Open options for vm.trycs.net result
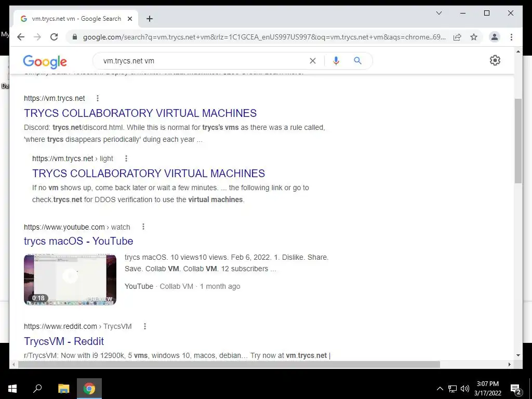This screenshot has height=399, width=532. (98, 98)
